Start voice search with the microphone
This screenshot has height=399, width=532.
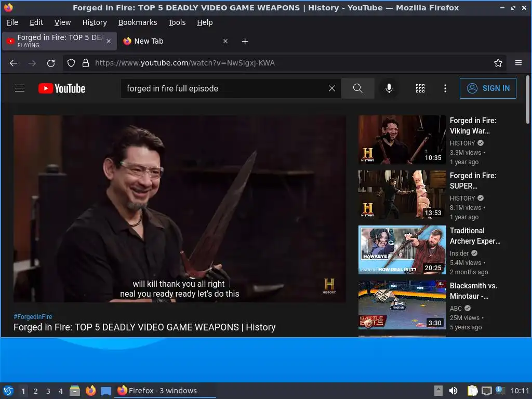click(389, 88)
